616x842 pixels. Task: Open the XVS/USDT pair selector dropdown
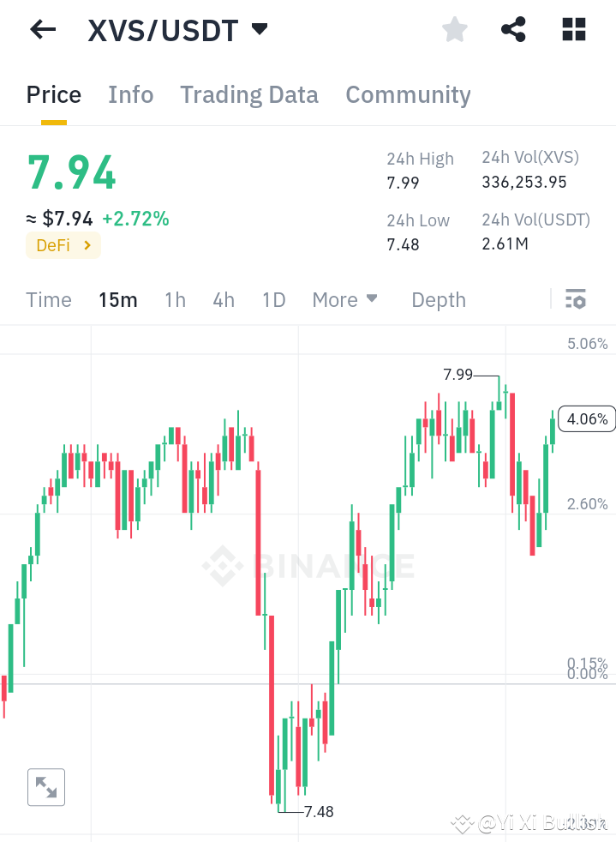pyautogui.click(x=259, y=28)
